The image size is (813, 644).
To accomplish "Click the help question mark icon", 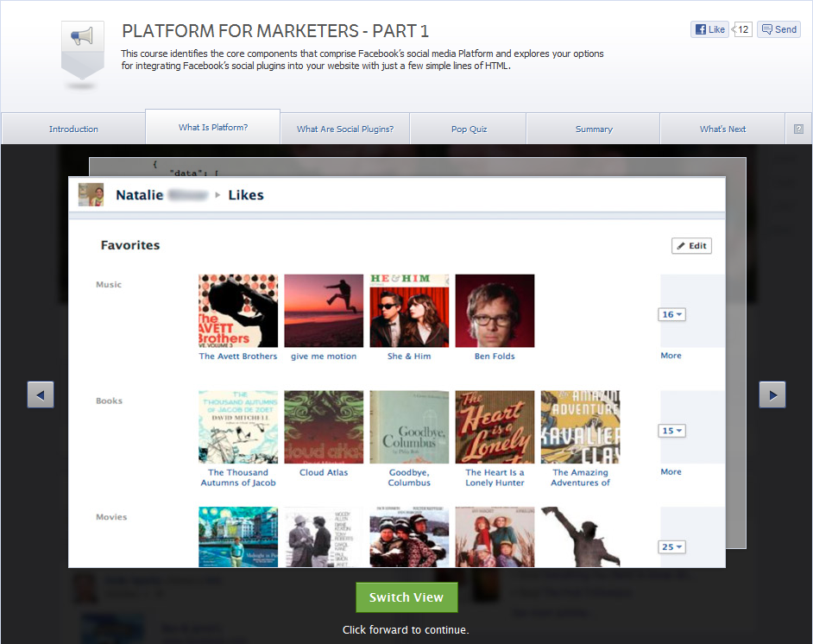I will tap(798, 129).
